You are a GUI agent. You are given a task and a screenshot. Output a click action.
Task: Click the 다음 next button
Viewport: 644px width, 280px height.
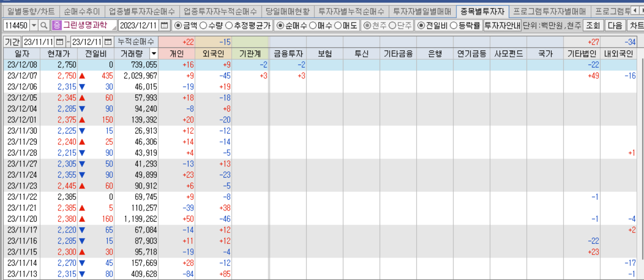coord(615,25)
